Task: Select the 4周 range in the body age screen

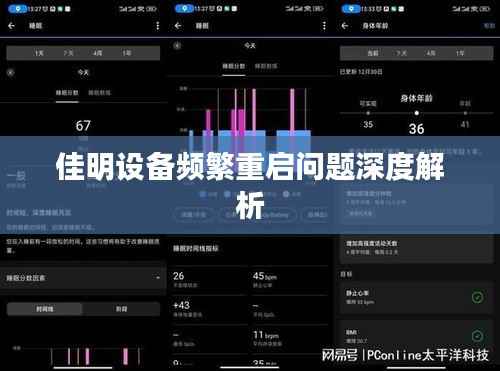Action: (x=431, y=53)
